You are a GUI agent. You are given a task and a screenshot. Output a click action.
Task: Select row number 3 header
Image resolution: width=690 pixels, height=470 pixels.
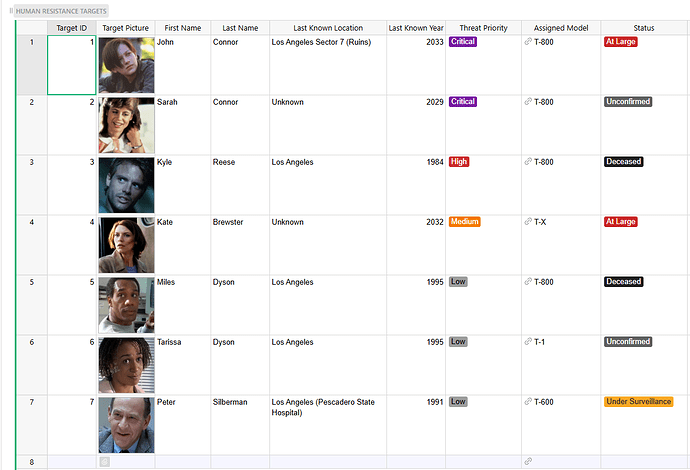32,185
